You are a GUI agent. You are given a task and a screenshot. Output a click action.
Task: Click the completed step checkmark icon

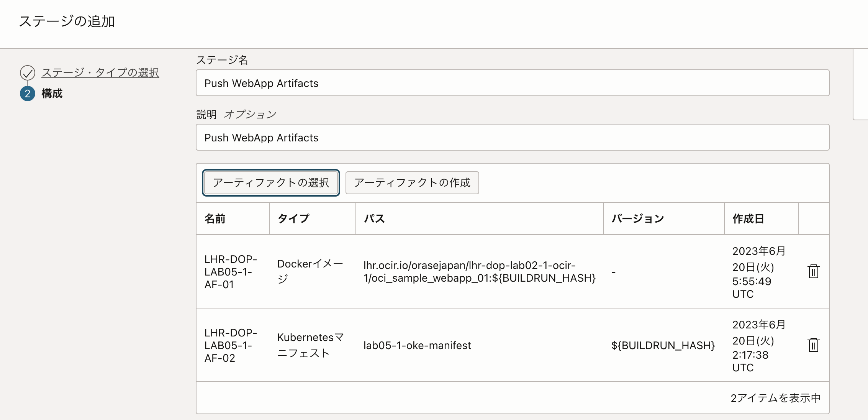pos(28,72)
